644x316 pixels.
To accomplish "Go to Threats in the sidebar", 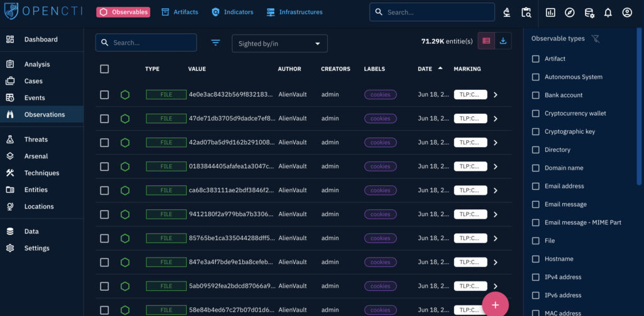I will click(x=36, y=139).
